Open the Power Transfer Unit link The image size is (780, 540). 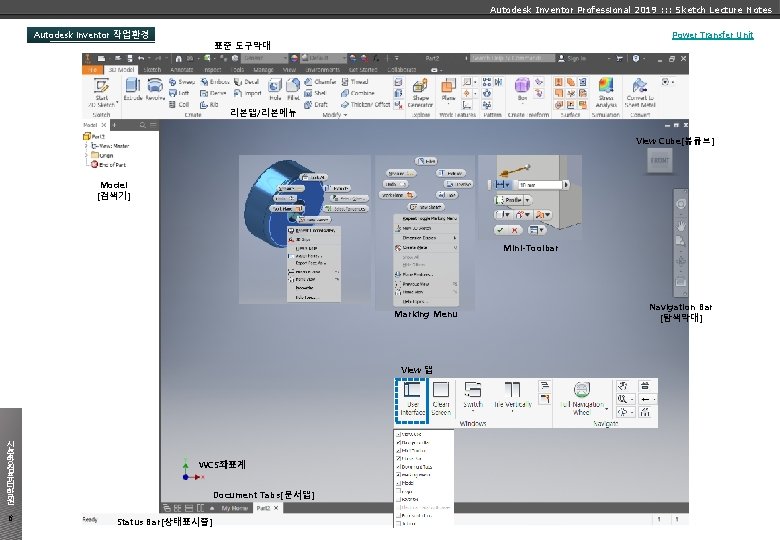pos(712,35)
